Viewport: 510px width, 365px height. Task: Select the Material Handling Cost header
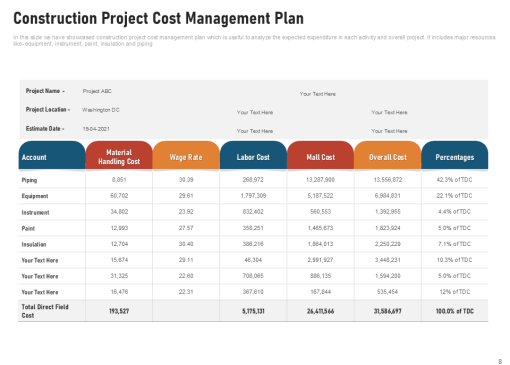coord(119,155)
